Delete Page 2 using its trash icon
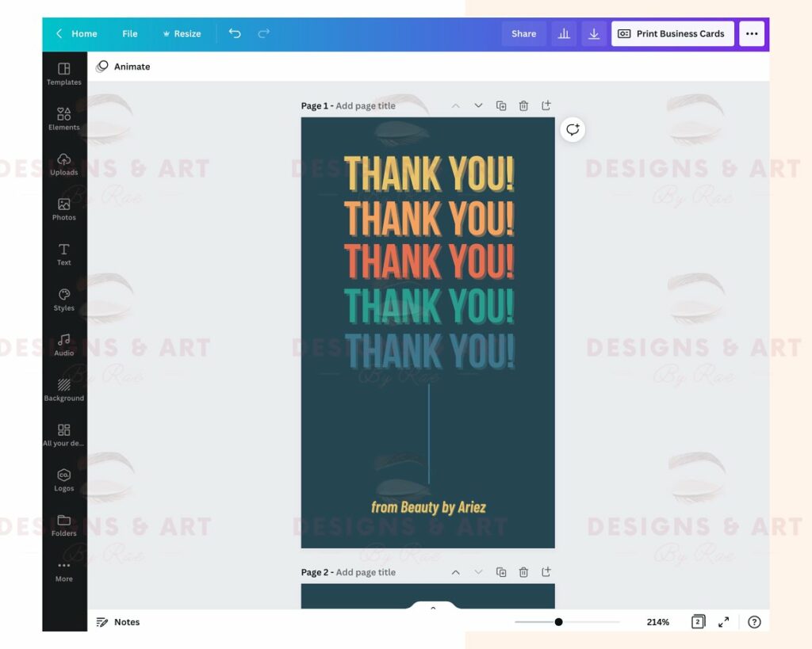 (x=523, y=571)
